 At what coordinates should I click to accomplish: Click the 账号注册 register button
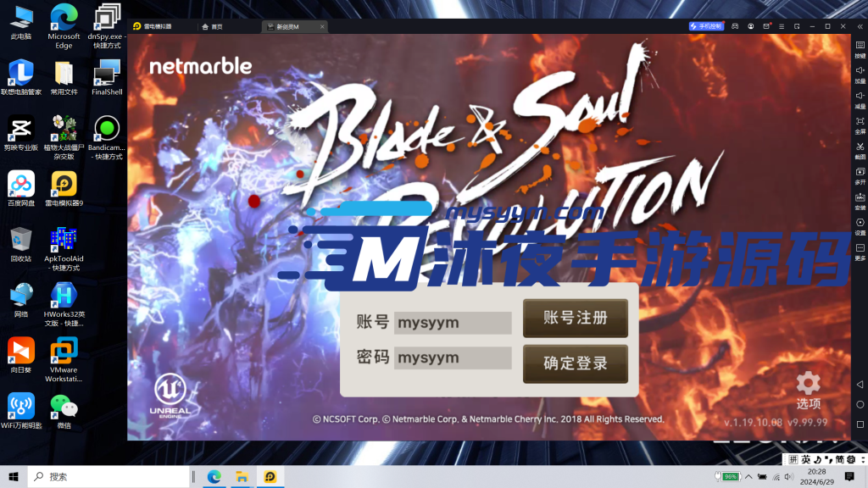575,319
